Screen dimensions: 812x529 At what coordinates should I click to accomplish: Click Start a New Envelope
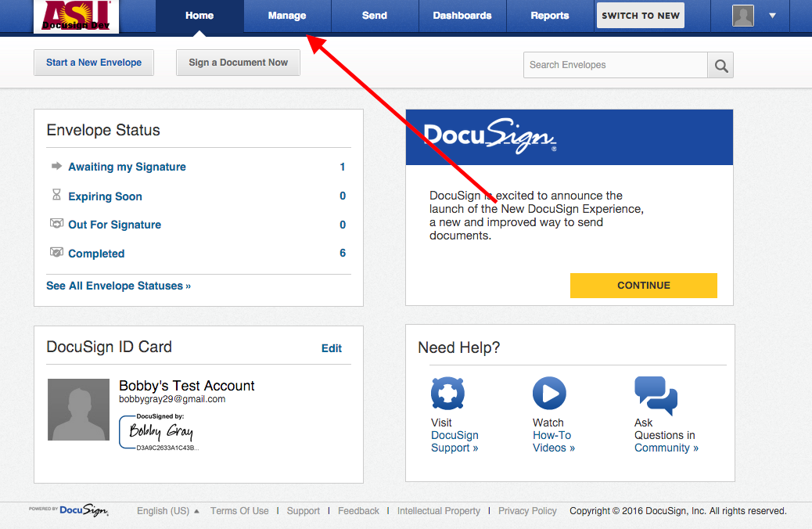pyautogui.click(x=94, y=63)
